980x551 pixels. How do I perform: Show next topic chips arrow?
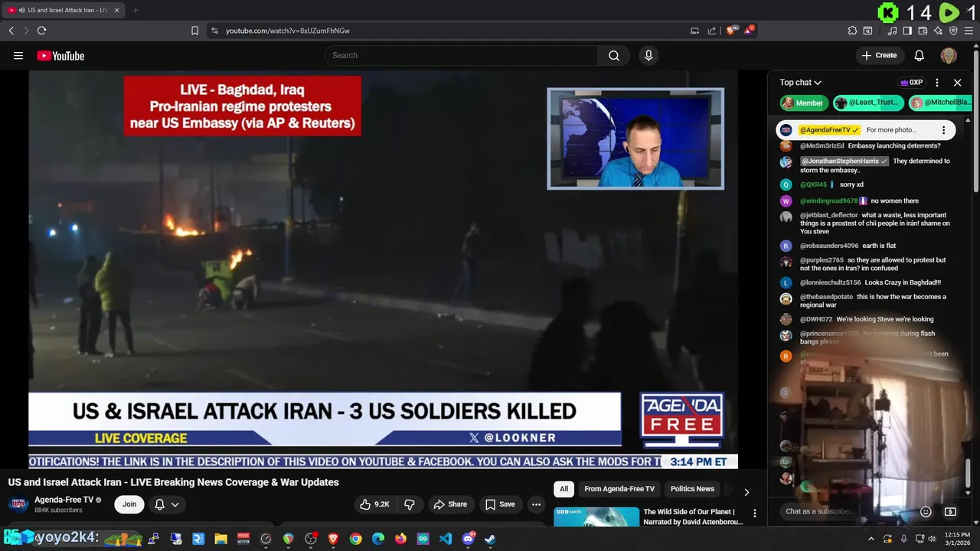pyautogui.click(x=746, y=492)
